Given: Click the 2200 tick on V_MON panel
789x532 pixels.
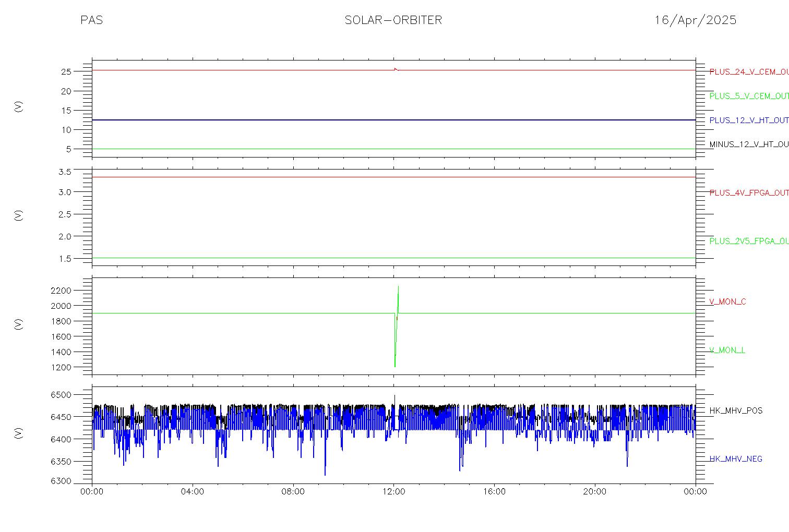Looking at the screenshot, I should [x=62, y=290].
